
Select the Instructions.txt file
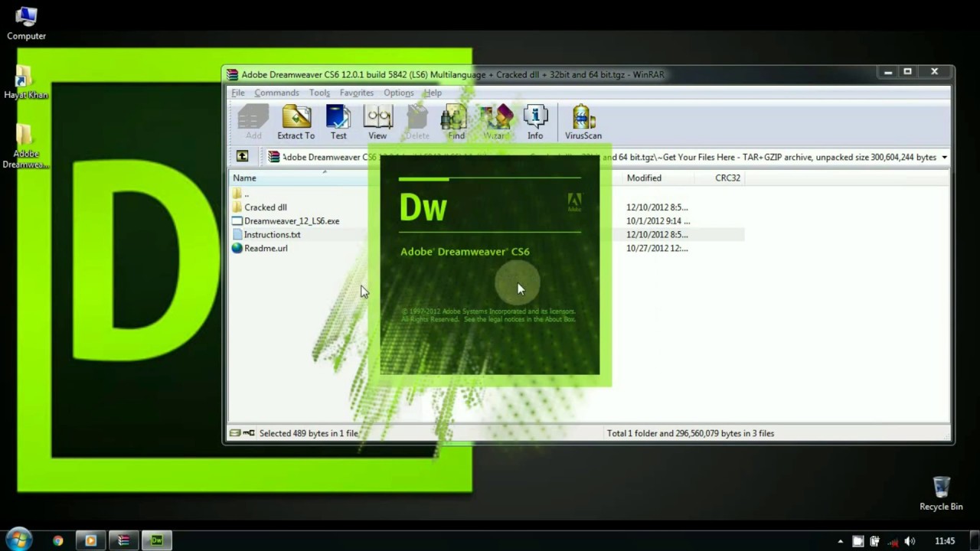tap(266, 235)
